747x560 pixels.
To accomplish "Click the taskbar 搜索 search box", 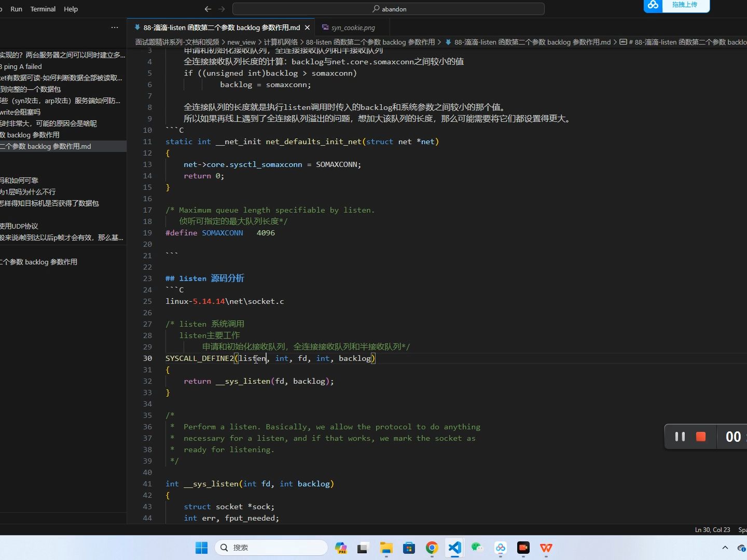I will tap(271, 548).
